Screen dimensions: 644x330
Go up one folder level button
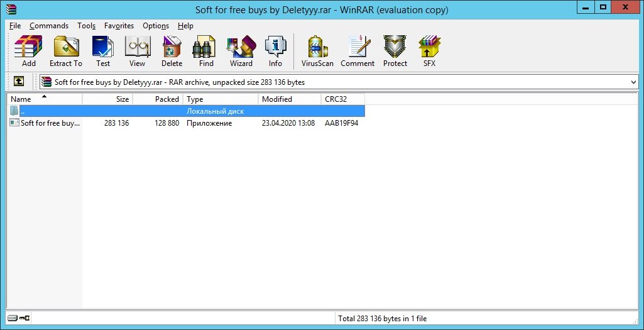click(x=18, y=81)
